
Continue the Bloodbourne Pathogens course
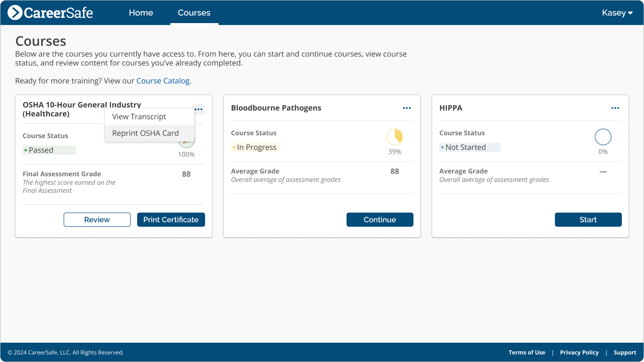[380, 220]
